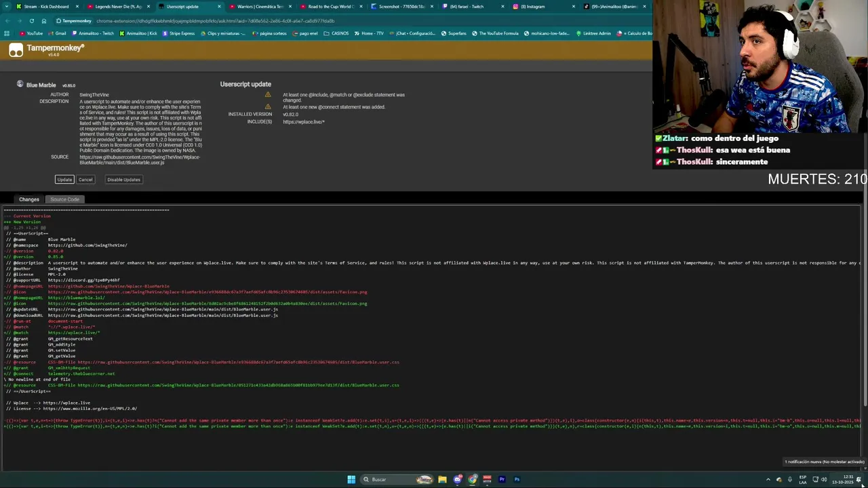This screenshot has height=488, width=868.
Task: Click the Update button for Blue Marble
Action: coord(64,180)
